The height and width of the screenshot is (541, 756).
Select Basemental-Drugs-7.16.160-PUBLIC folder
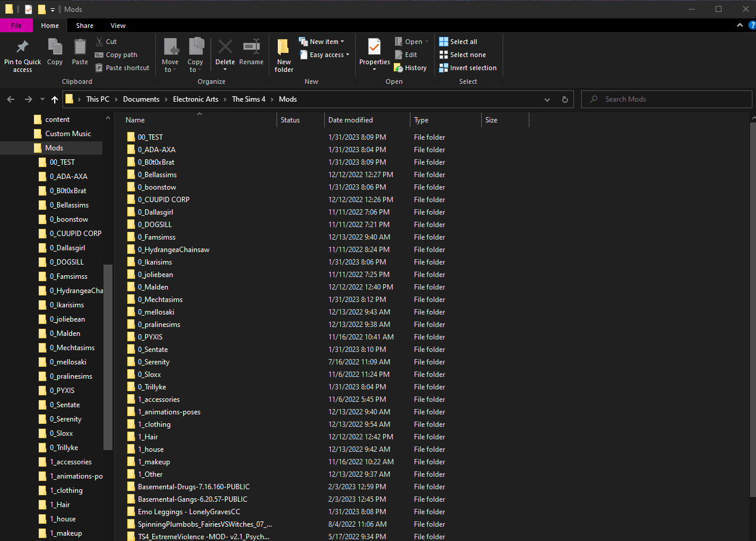193,487
